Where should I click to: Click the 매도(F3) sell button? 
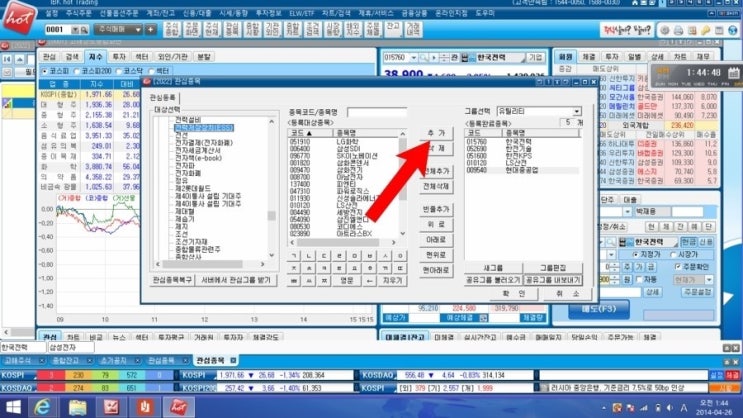pyautogui.click(x=599, y=309)
